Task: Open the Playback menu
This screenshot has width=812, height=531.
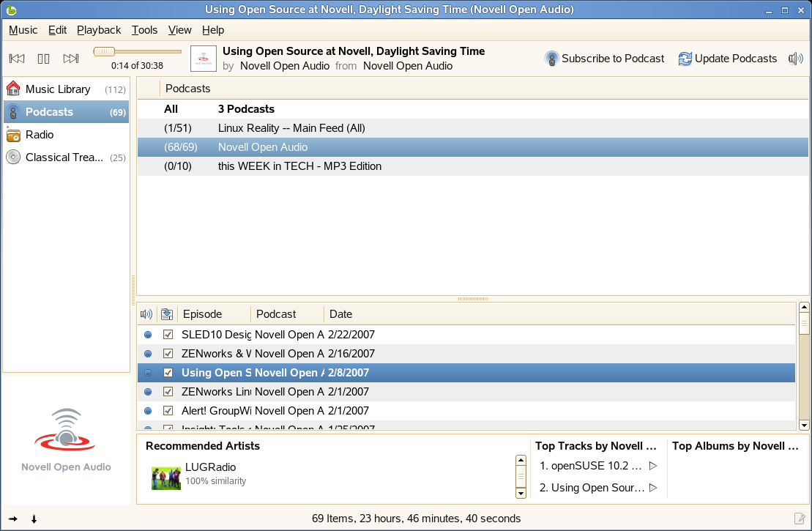Action: pos(99,30)
